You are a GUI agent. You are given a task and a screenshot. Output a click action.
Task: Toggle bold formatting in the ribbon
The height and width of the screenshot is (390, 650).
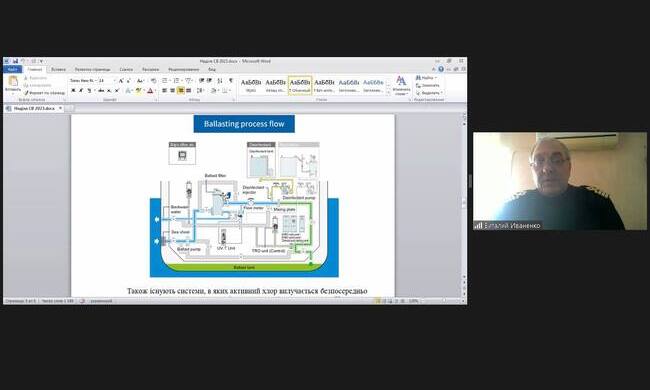(x=73, y=90)
